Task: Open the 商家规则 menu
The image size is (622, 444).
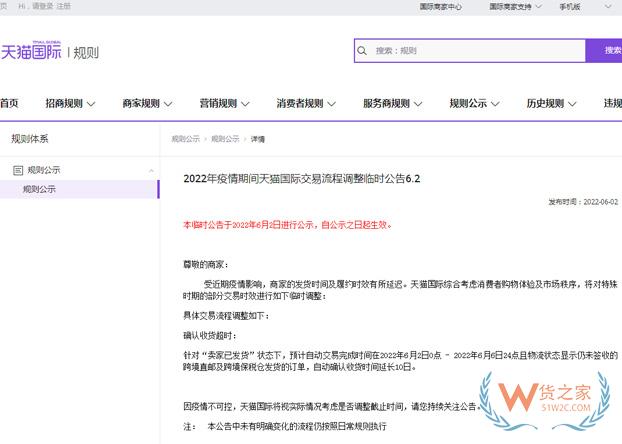Action: 141,103
